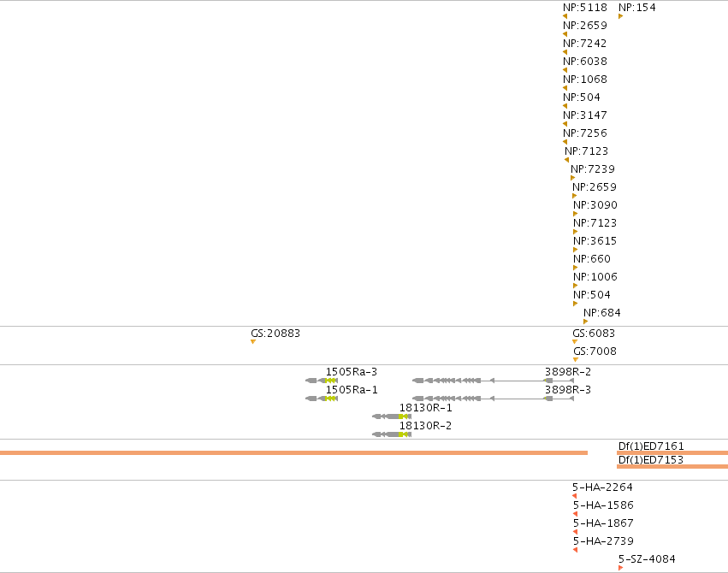The height and width of the screenshot is (573, 728).
Task: Select the NP:7239 marker triangle
Action: coord(573,178)
